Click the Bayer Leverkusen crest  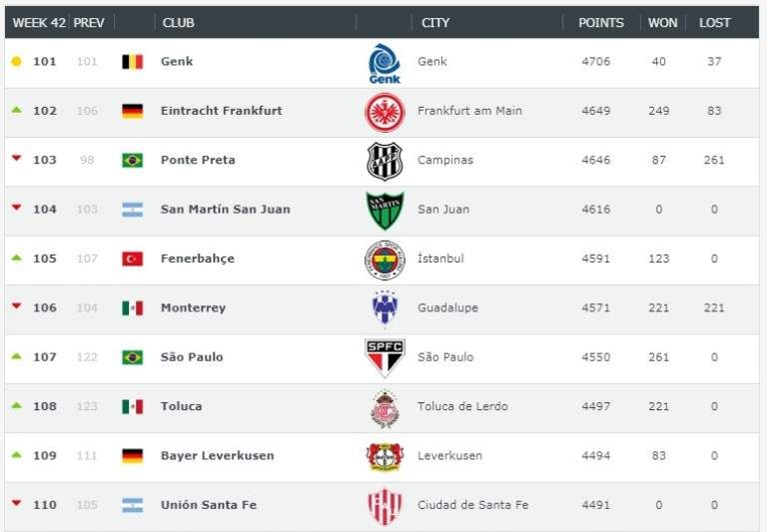coord(384,456)
